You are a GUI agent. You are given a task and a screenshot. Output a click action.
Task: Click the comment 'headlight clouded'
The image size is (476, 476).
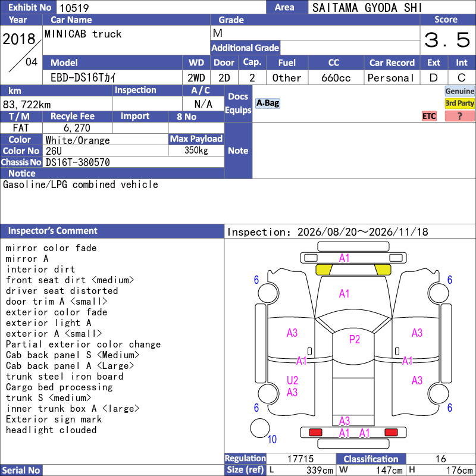pyautogui.click(x=51, y=430)
